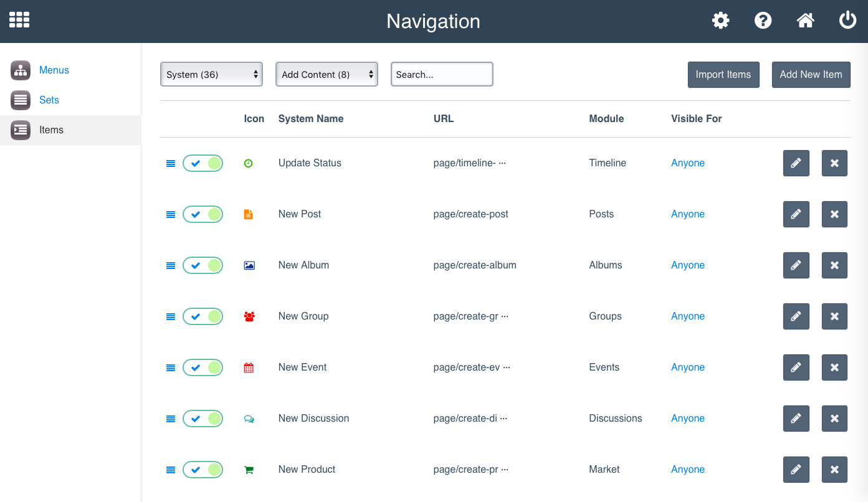This screenshot has height=502, width=868.
Task: Click the X delete icon for New Post
Action: pos(834,214)
